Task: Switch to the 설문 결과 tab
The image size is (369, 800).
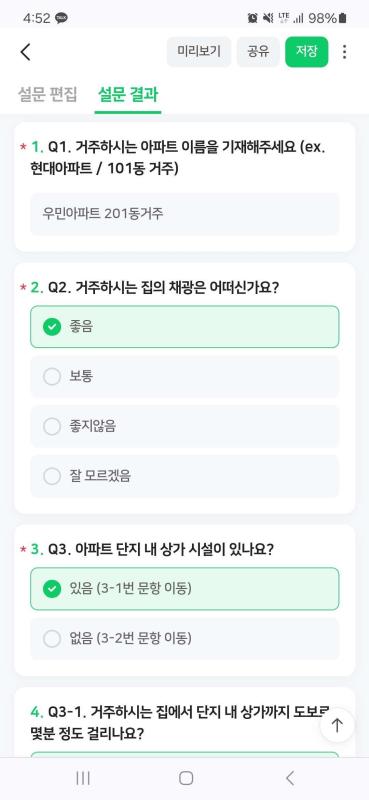Action: pyautogui.click(x=128, y=94)
